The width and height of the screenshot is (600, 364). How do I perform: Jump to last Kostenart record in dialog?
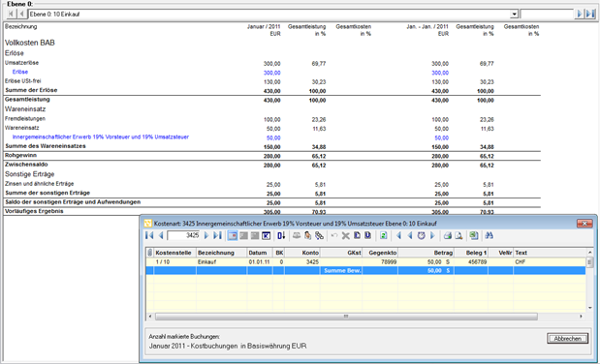point(217,235)
